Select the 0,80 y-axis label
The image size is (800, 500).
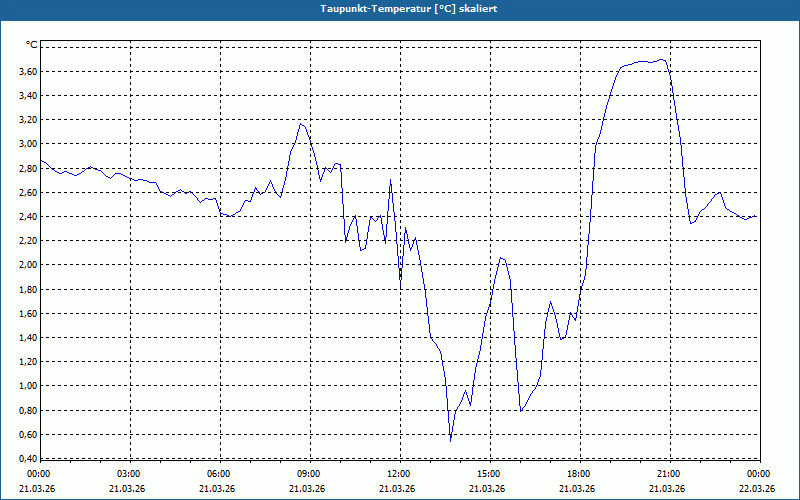[28, 410]
